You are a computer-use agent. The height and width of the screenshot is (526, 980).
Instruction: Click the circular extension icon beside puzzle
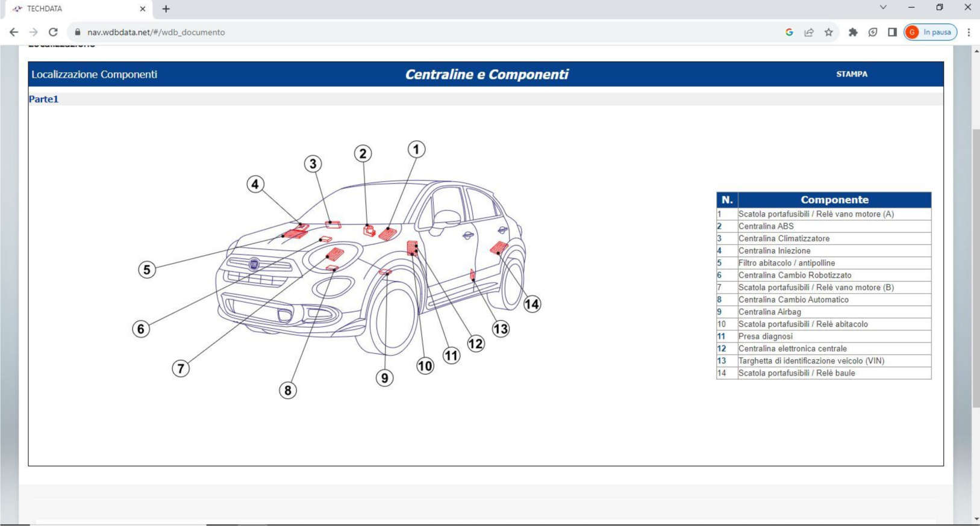pyautogui.click(x=873, y=32)
